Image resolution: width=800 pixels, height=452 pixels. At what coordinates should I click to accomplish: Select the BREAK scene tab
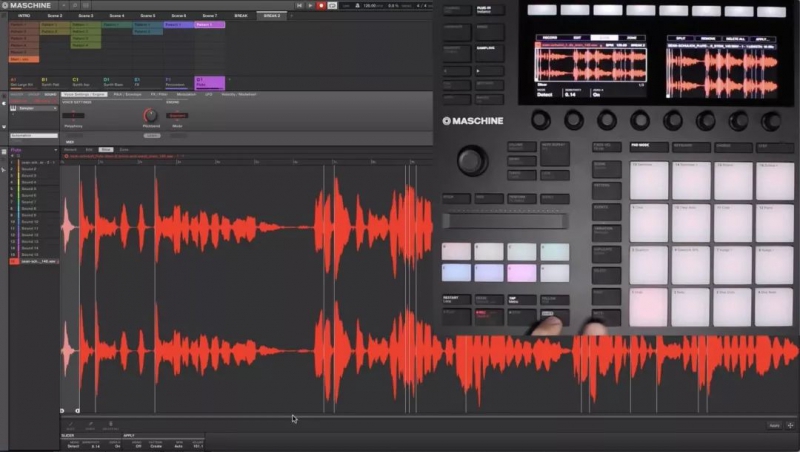(x=241, y=16)
